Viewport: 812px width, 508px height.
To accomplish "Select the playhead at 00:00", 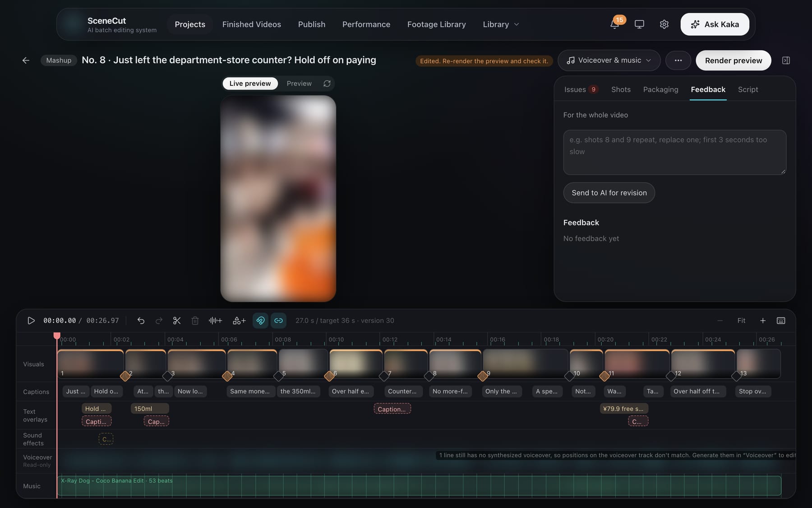I will 57,336.
